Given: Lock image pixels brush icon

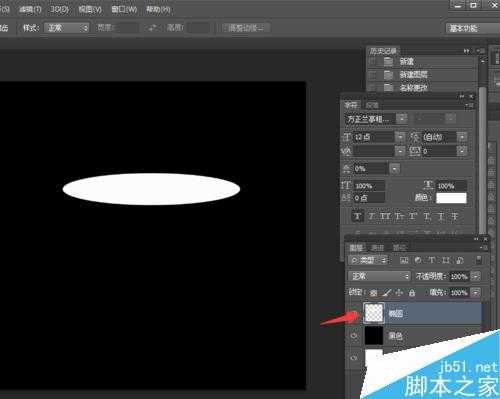Looking at the screenshot, I should pos(386,293).
